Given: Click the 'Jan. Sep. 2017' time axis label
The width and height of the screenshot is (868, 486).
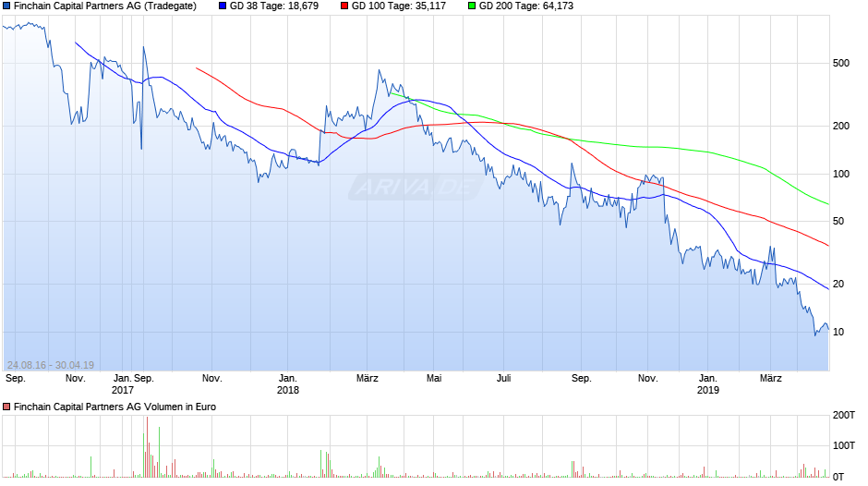Looking at the screenshot, I should coord(133,384).
